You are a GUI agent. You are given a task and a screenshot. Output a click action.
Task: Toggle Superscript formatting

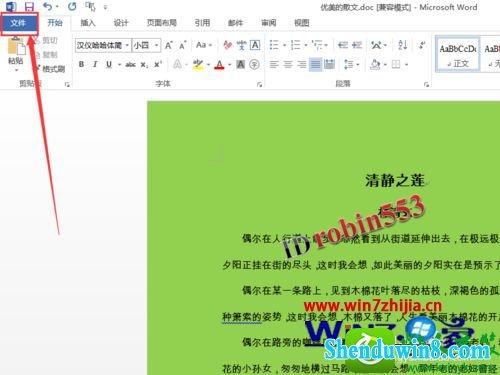coord(158,64)
